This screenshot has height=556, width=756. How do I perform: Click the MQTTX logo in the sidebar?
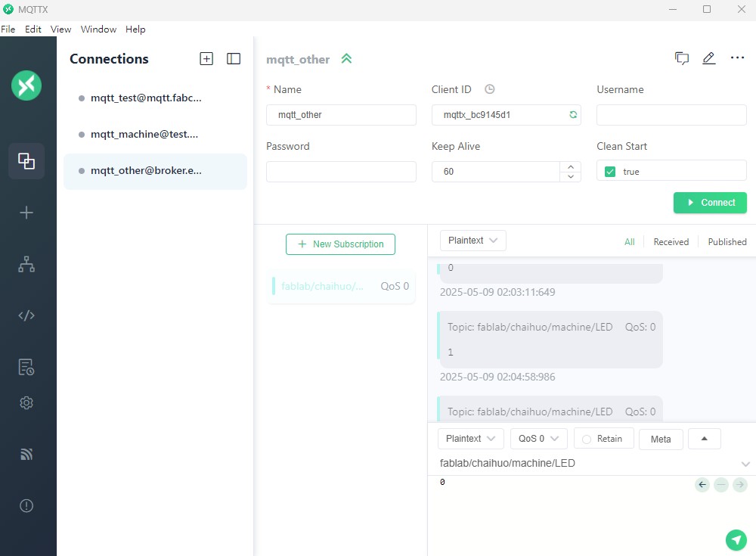point(26,85)
